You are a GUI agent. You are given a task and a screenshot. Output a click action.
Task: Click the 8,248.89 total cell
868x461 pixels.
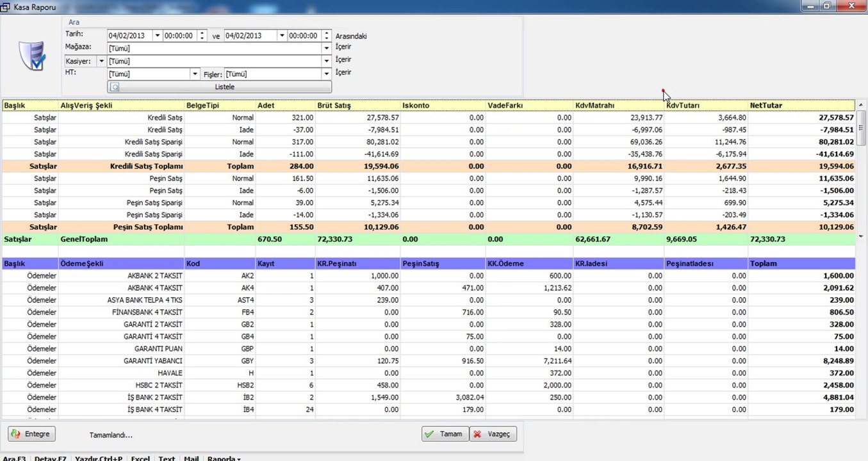pos(801,360)
